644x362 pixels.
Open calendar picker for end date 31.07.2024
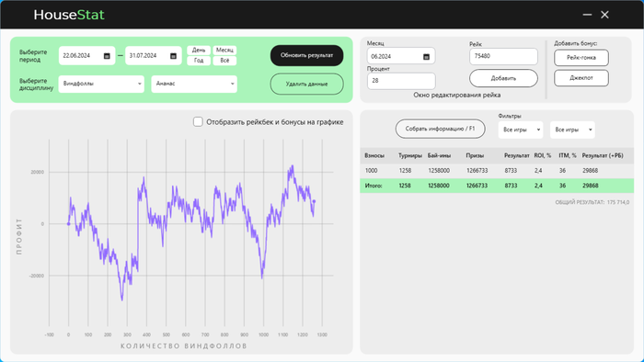tap(173, 56)
